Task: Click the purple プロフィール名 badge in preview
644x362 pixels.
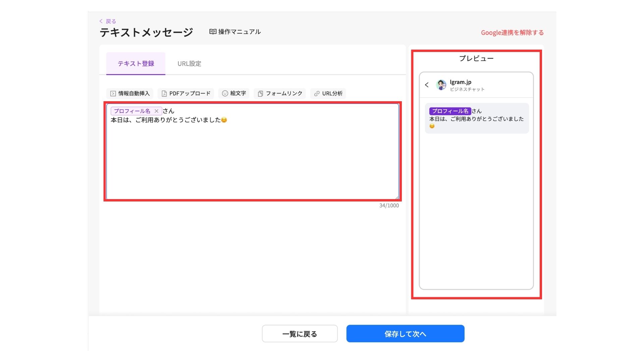Action: 450,111
